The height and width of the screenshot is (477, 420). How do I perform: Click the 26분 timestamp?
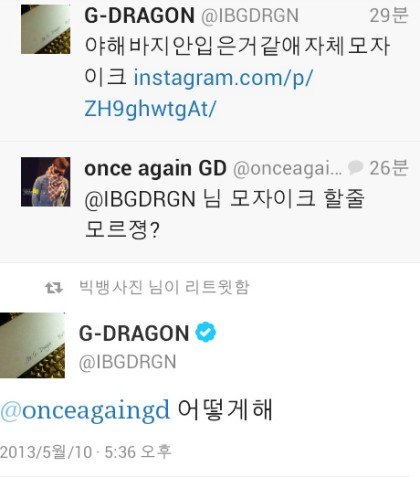pos(389,168)
